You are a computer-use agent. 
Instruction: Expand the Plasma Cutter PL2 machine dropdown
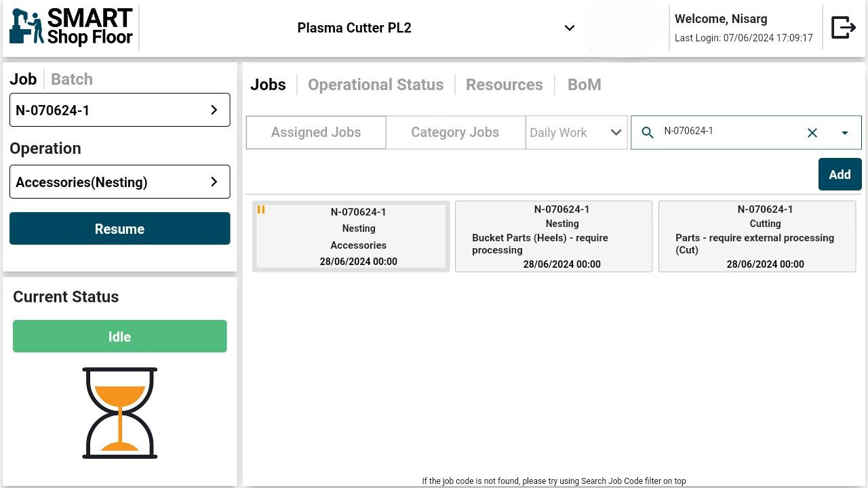coord(569,28)
